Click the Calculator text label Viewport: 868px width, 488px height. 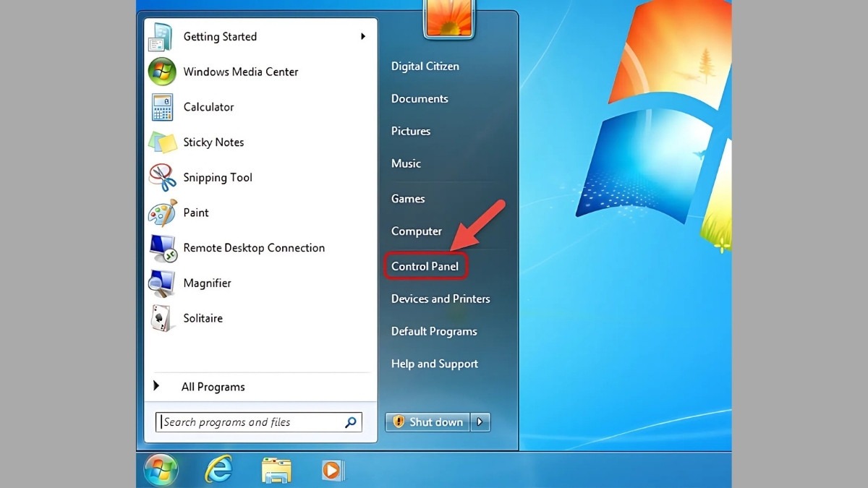(208, 107)
